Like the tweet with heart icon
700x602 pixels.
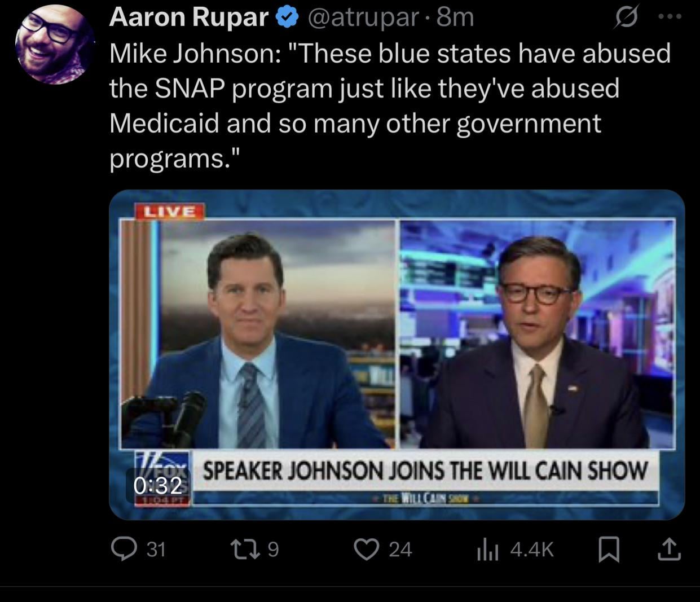pyautogui.click(x=367, y=549)
